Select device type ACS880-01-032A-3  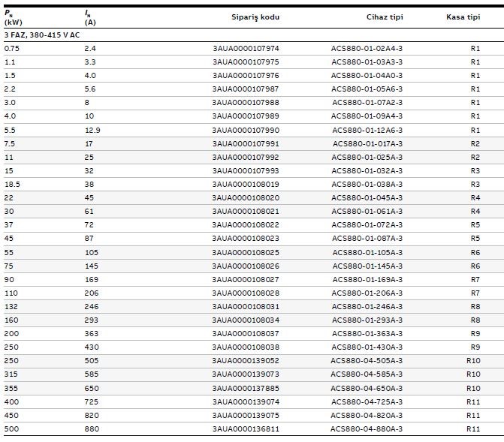point(367,170)
